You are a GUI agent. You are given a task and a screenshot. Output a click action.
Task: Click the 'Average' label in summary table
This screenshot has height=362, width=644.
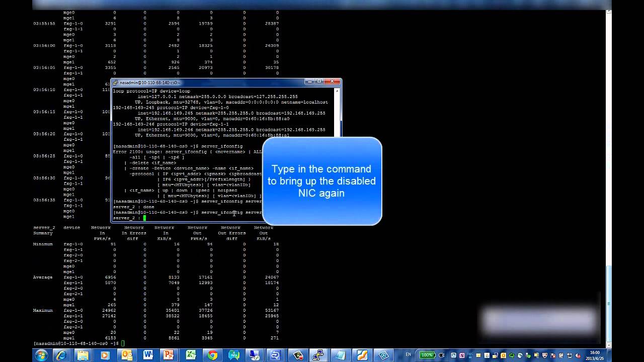click(43, 277)
